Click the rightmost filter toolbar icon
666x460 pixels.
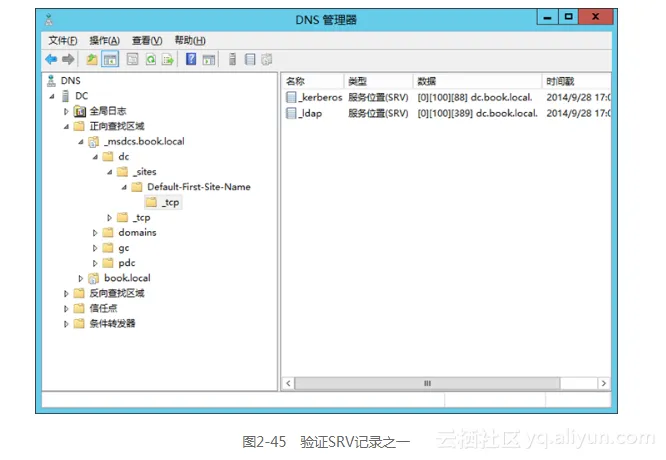(267, 59)
